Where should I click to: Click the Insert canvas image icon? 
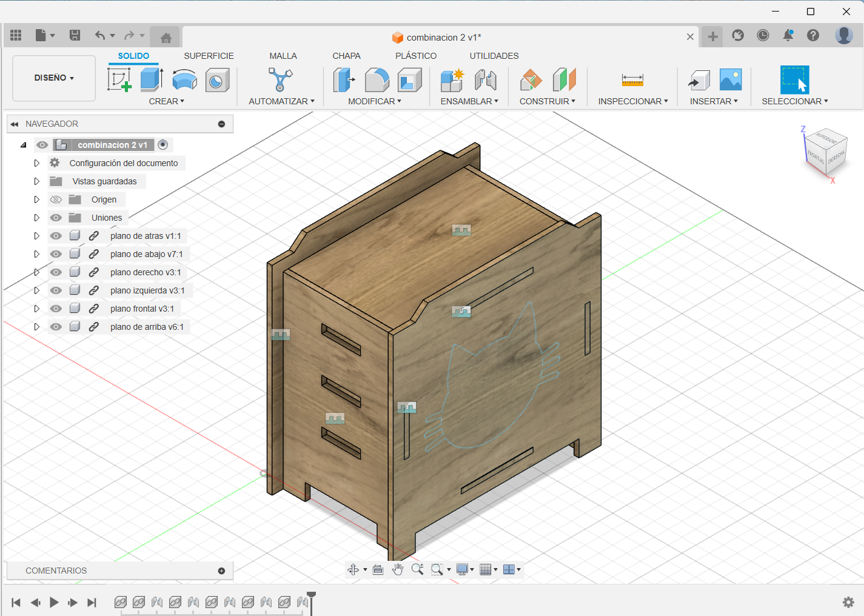tap(731, 79)
